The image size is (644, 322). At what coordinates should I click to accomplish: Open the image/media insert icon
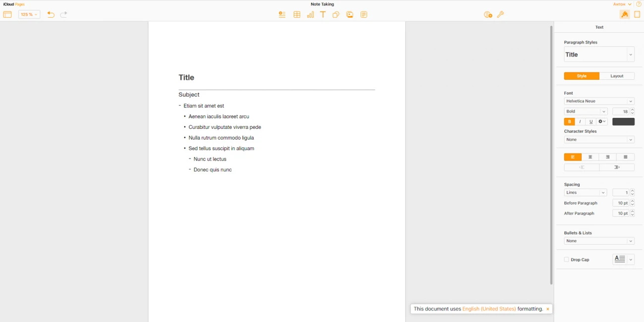pos(350,15)
